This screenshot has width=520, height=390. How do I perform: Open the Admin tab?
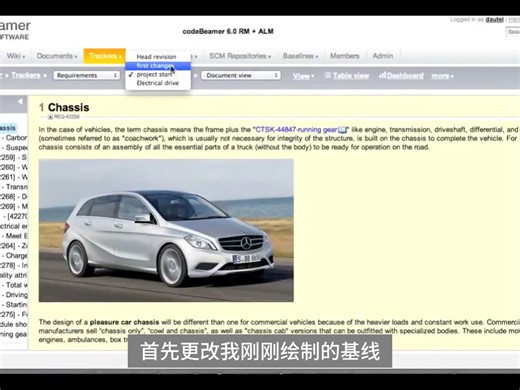click(383, 56)
